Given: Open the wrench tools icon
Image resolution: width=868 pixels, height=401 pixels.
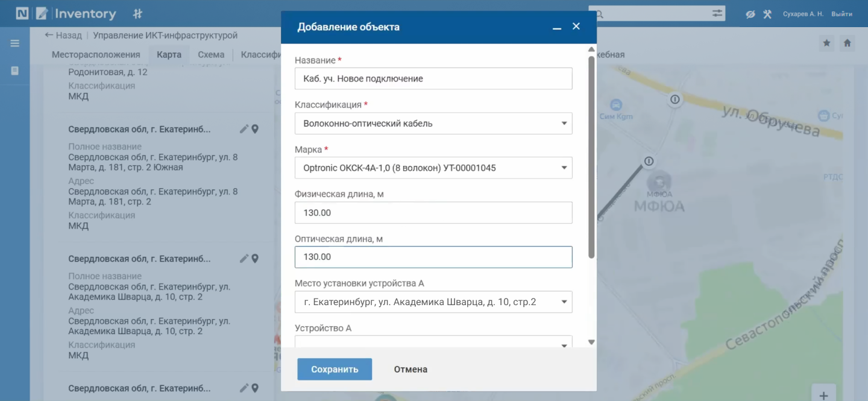Looking at the screenshot, I should pyautogui.click(x=767, y=14).
